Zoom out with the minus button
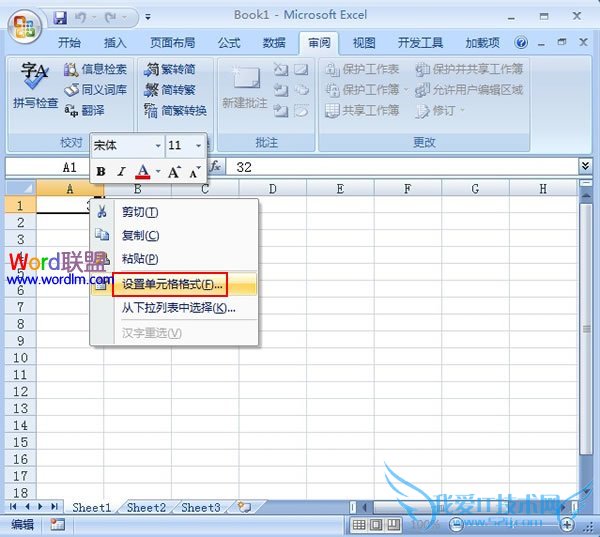Viewport: 600px width, 537px height. [456, 524]
